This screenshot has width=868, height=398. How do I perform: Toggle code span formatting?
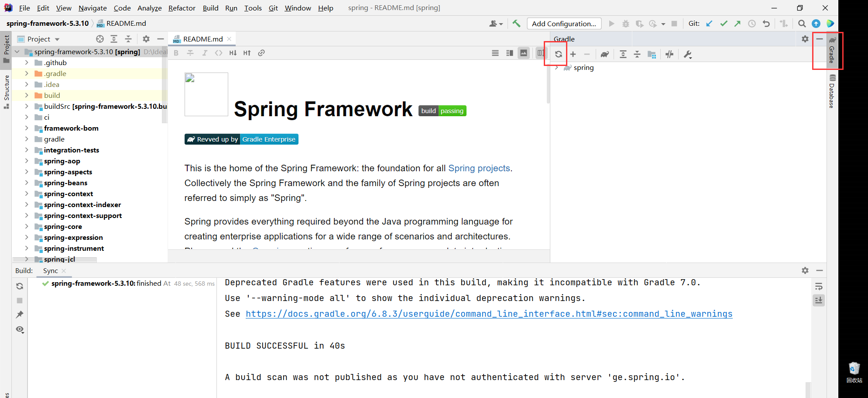[219, 53]
